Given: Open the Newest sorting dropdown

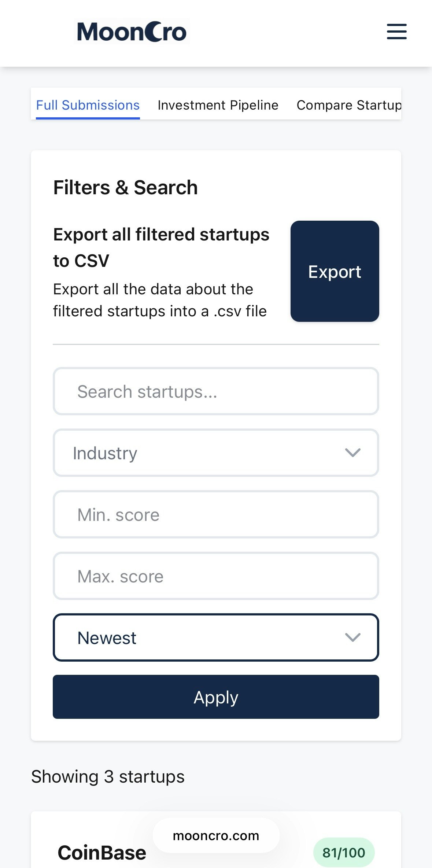Looking at the screenshot, I should [x=216, y=637].
